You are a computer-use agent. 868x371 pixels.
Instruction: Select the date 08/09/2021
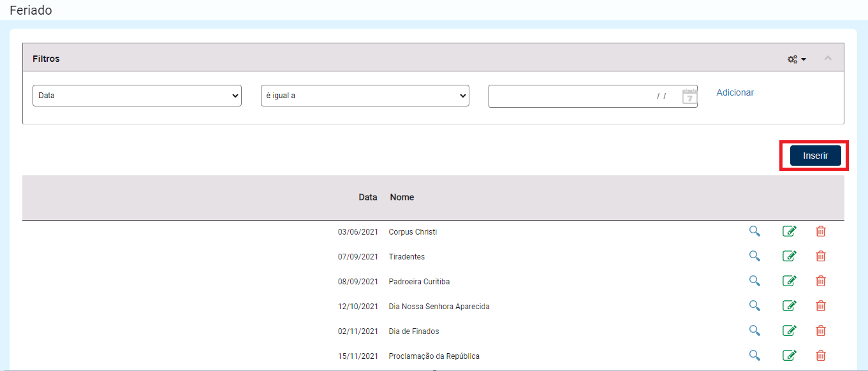click(x=358, y=282)
